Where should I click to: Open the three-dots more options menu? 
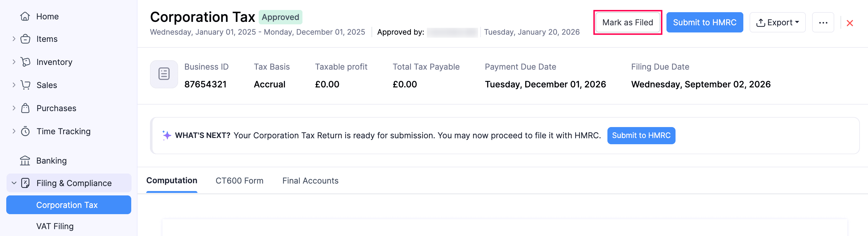pyautogui.click(x=822, y=22)
